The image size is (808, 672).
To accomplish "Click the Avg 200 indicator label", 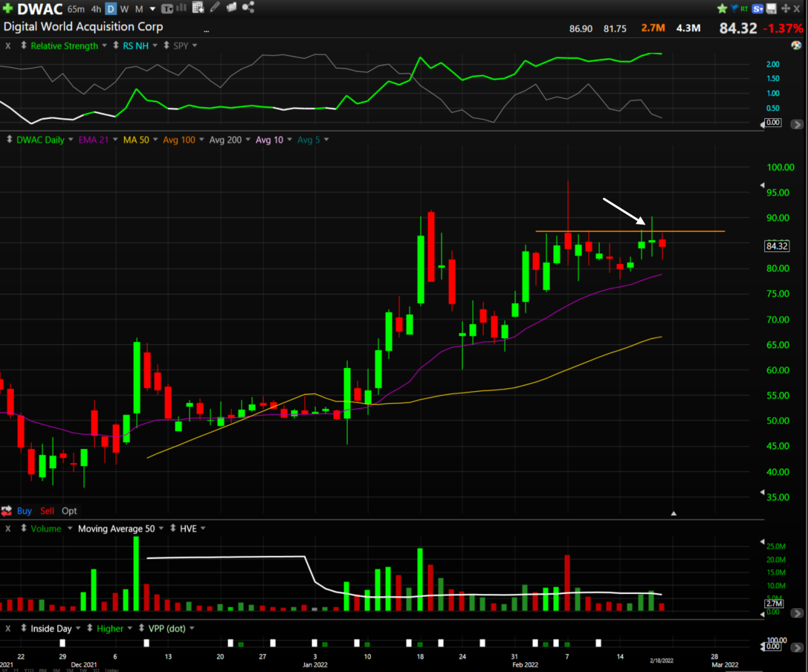I will tap(225, 140).
